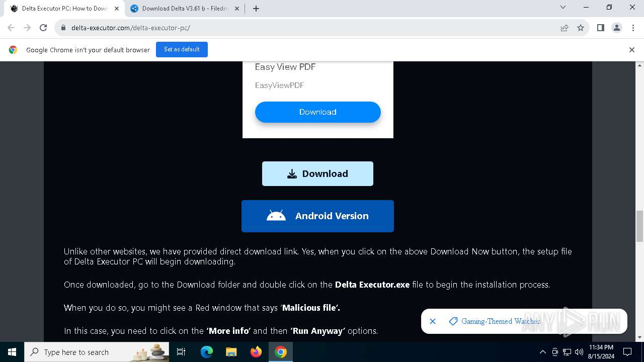Click the 'More info' bold text
The height and width of the screenshot is (362, 644).
[x=229, y=331]
